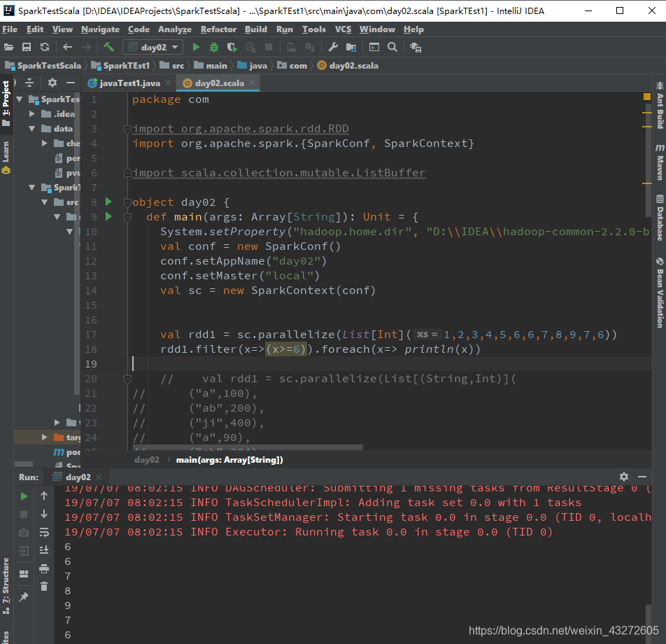Open the Navigate menu
This screenshot has height=644, width=666.
[100, 29]
